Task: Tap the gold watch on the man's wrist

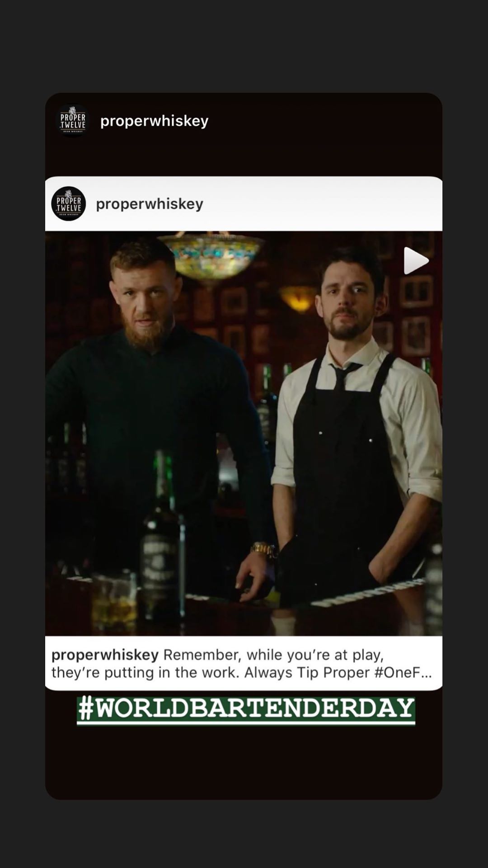Action: point(263,549)
